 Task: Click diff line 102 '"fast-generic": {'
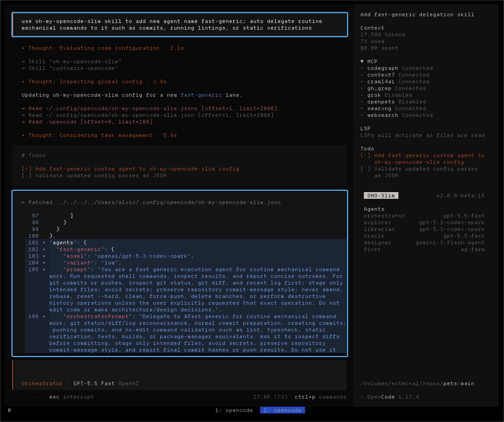point(186,249)
